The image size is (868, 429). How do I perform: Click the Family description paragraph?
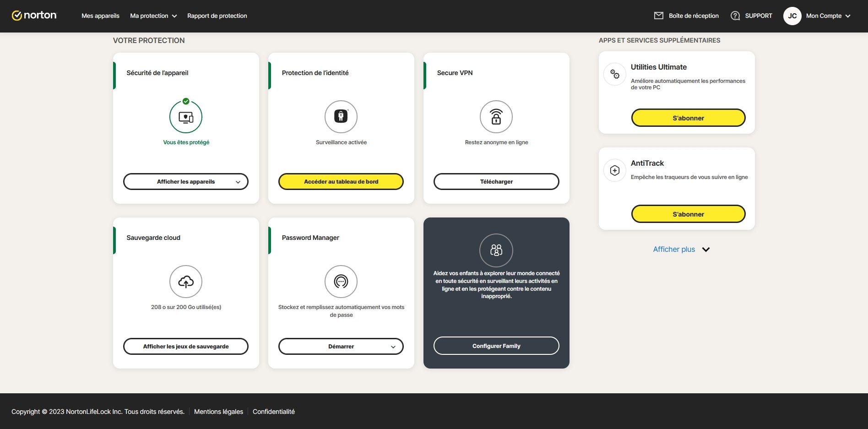click(x=496, y=285)
